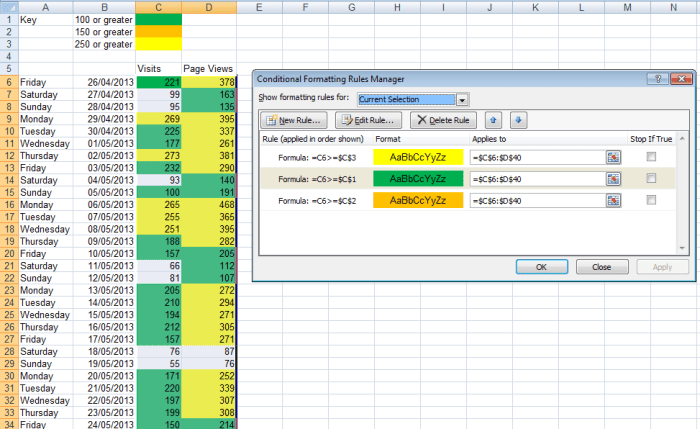Enable Stop If True for =C6>=$C$2 rule

[652, 200]
